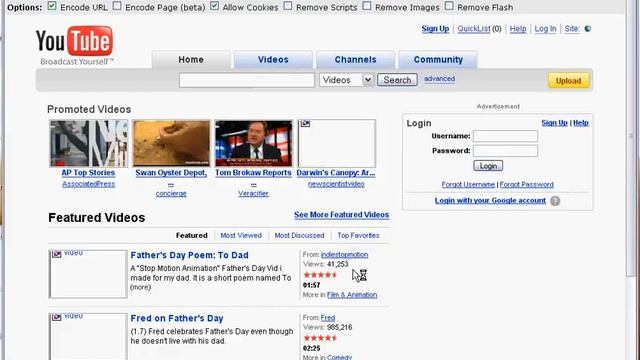Open the Comedy category link
This screenshot has width=640, height=360.
(339, 357)
